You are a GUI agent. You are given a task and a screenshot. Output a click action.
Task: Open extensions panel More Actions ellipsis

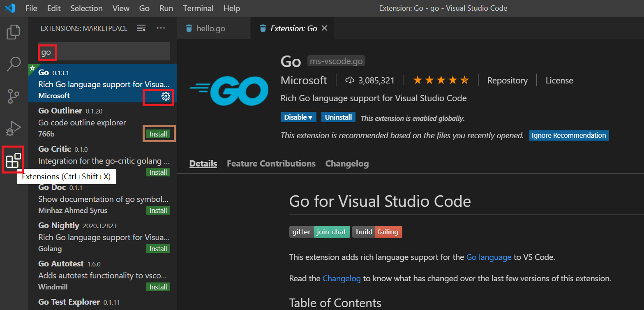click(x=161, y=28)
